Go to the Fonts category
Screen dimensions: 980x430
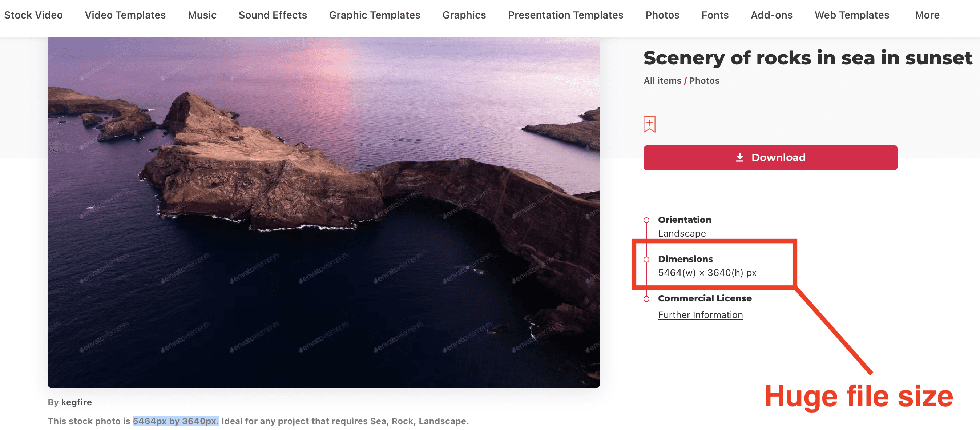click(x=714, y=15)
